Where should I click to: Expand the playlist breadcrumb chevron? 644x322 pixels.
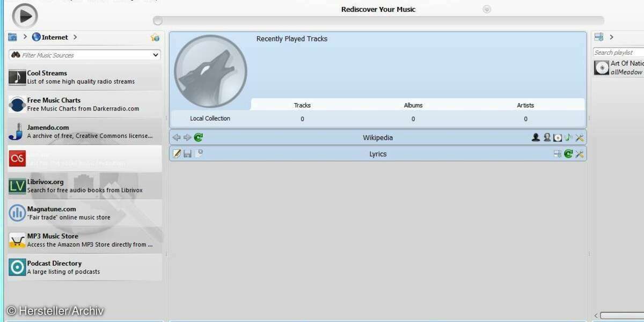click(x=611, y=37)
